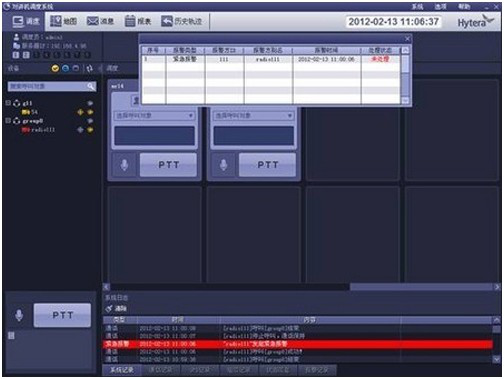504x379 pixels.
Task: Collapse the g11 group tree node
Action: click(x=8, y=103)
